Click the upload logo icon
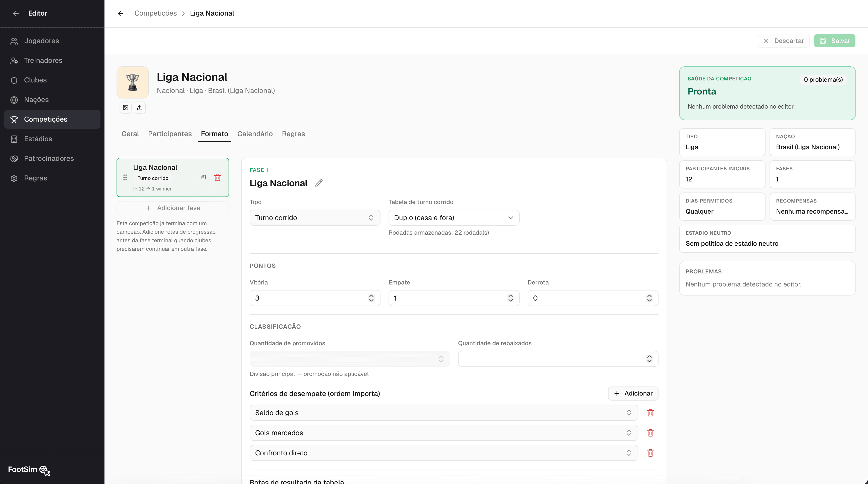The image size is (868, 484). coord(139,108)
